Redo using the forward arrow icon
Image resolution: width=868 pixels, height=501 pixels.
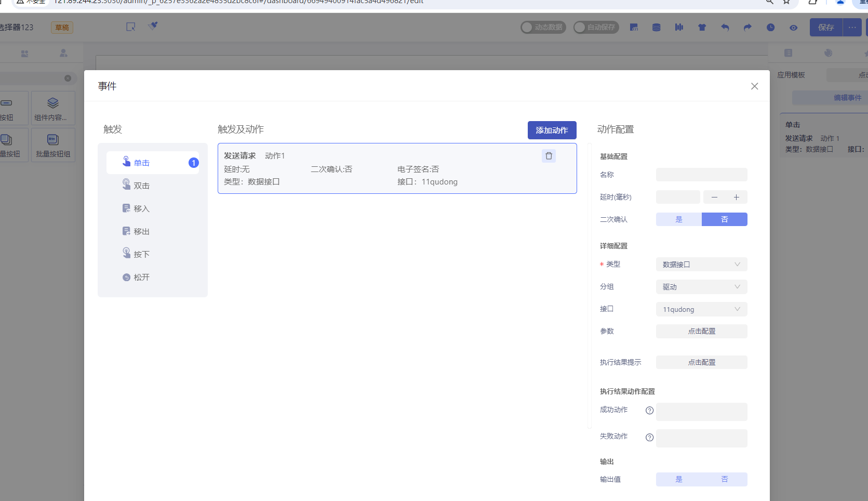(747, 28)
